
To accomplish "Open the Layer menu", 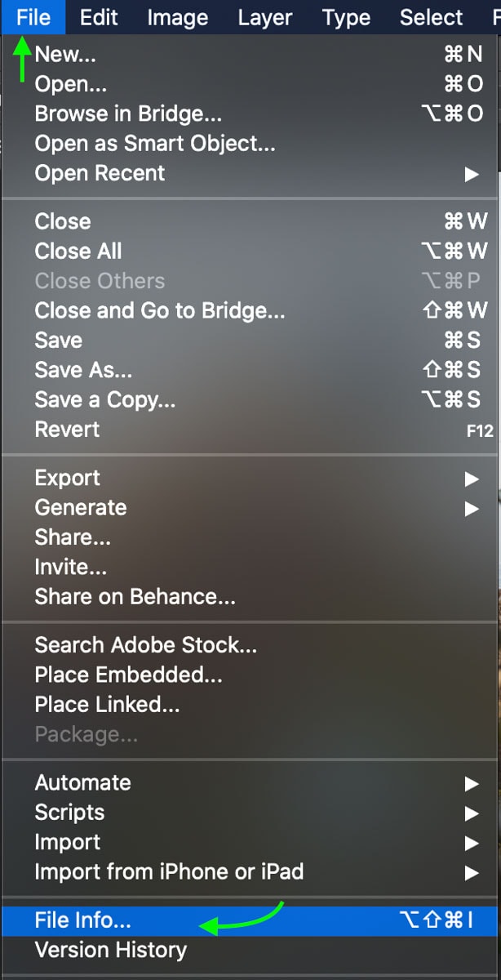I will click(x=265, y=17).
